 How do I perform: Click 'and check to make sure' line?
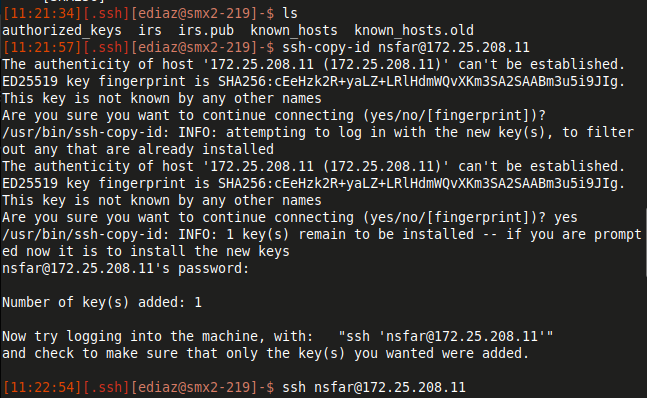265,353
